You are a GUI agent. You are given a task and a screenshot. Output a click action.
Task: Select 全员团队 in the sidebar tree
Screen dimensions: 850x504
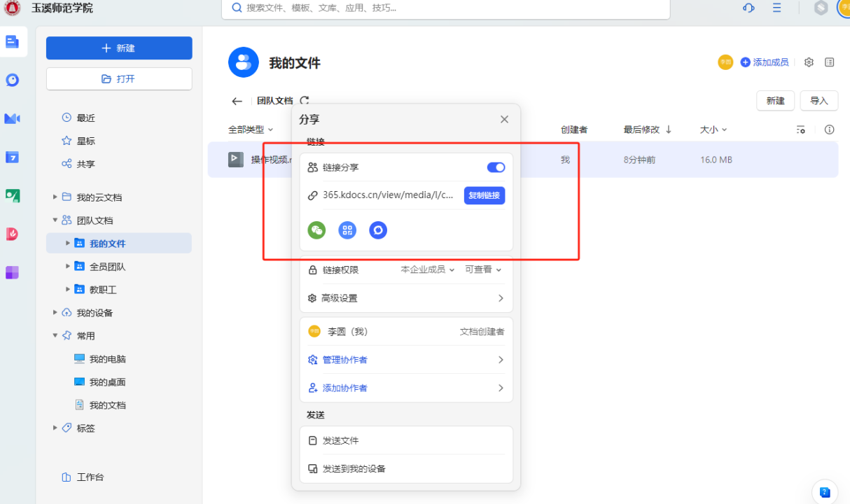click(107, 267)
